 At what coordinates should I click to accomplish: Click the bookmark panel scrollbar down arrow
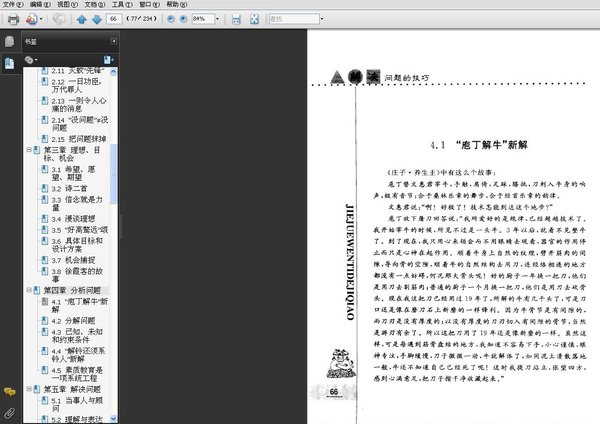(x=113, y=419)
